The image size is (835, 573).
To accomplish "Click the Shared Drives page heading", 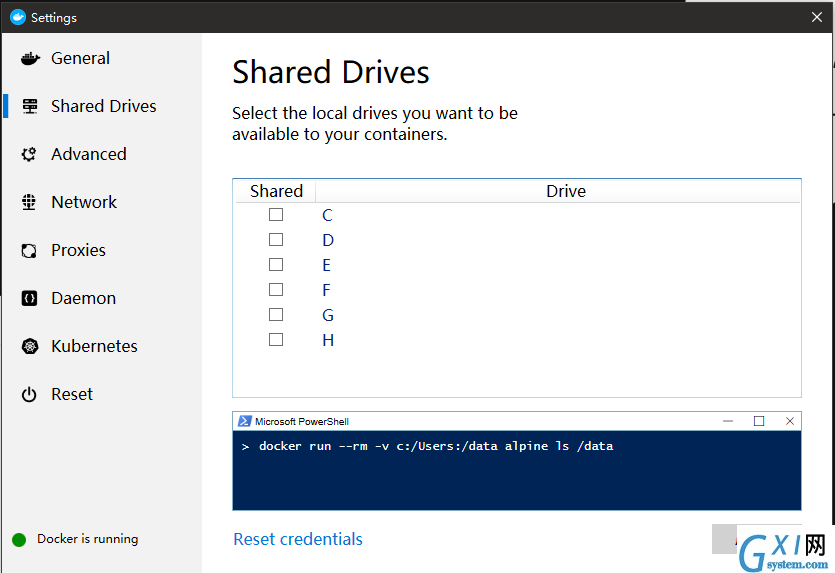I will click(x=331, y=72).
